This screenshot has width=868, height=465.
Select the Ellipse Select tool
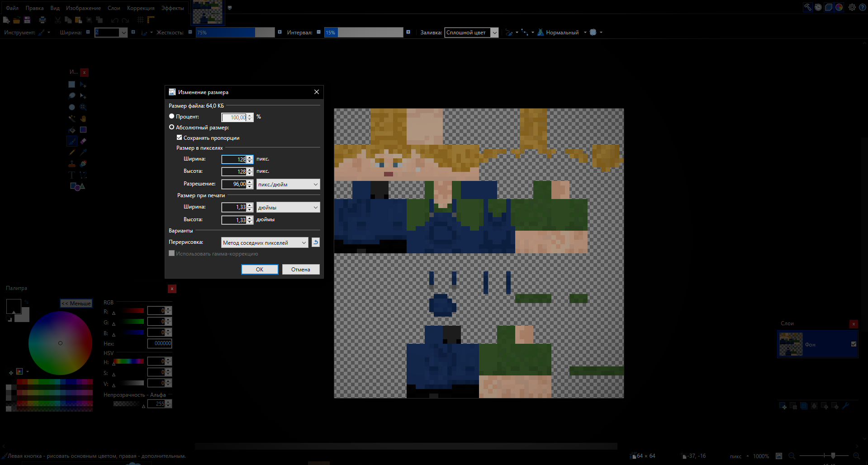[71, 107]
